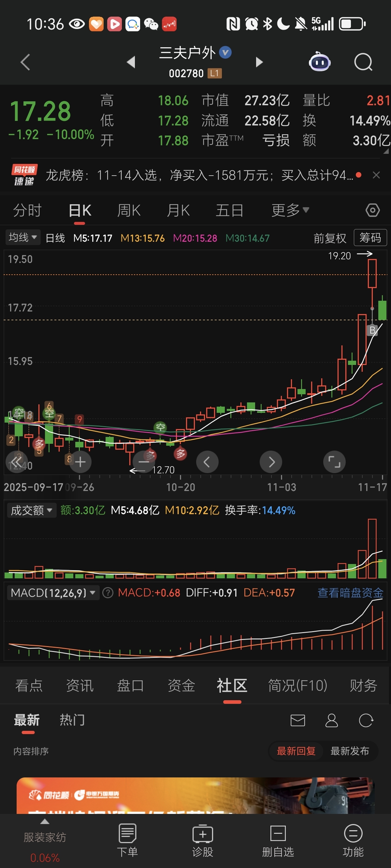
Task: Open chart settings hexagon icon
Action: tap(372, 210)
